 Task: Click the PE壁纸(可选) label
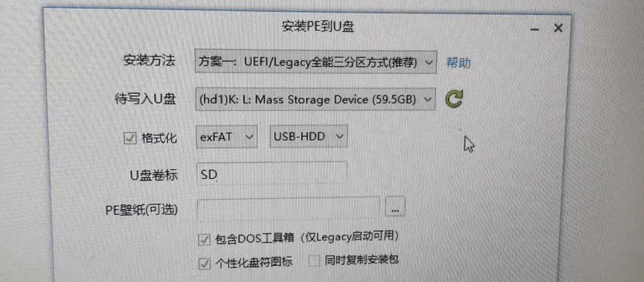tap(142, 210)
